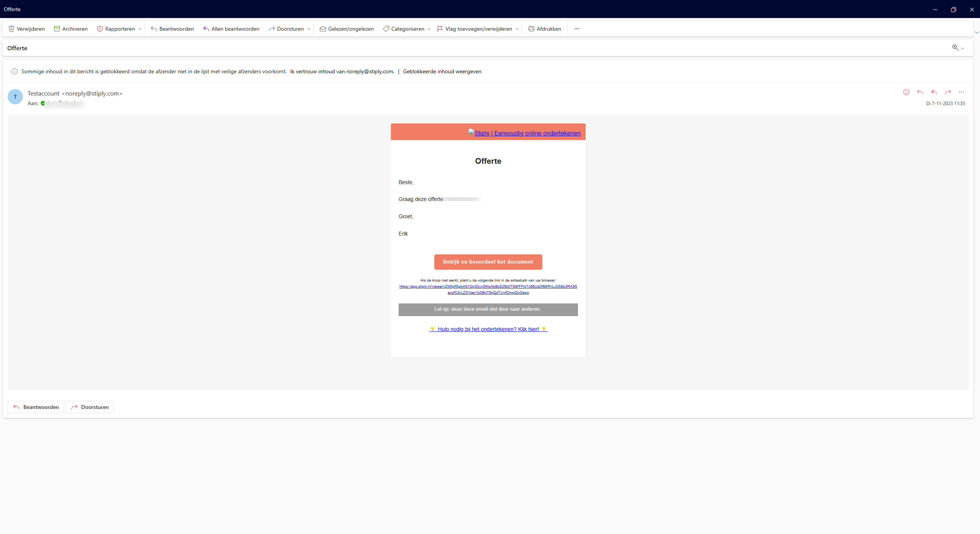Click Bekijk en beoordeel het document button

488,262
